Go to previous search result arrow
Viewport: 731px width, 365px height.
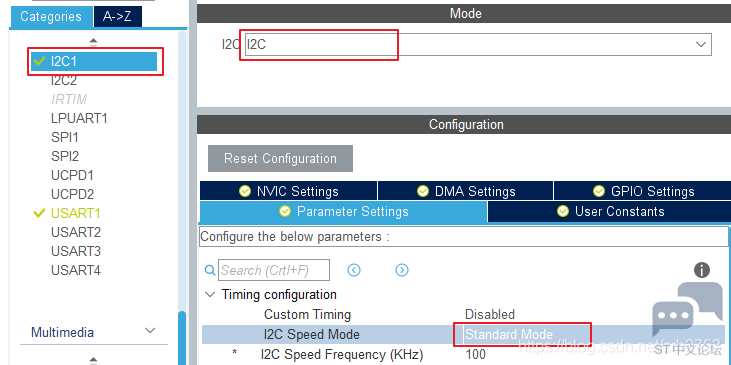[354, 270]
